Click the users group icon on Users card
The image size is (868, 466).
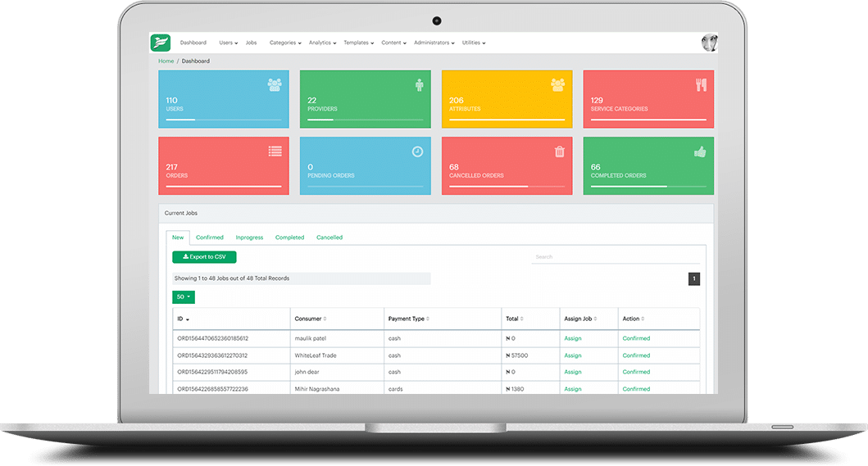click(x=275, y=84)
